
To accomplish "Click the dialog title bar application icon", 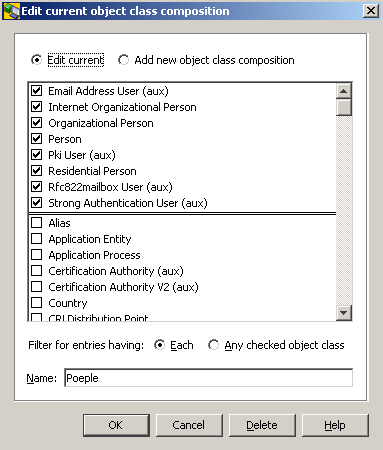I will [11, 11].
